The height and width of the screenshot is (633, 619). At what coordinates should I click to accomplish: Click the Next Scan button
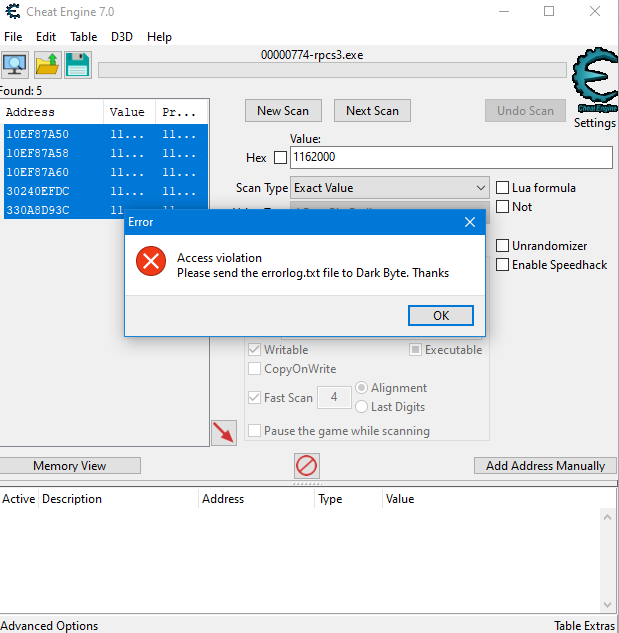tap(372, 111)
